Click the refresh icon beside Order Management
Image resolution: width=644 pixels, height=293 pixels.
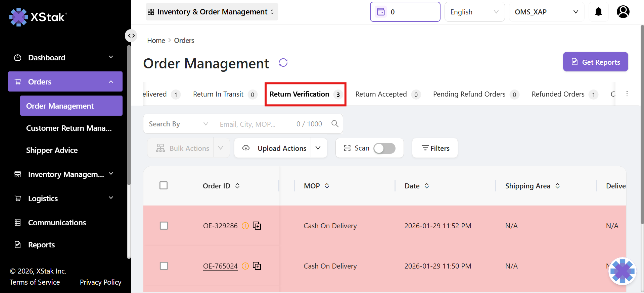(x=283, y=63)
